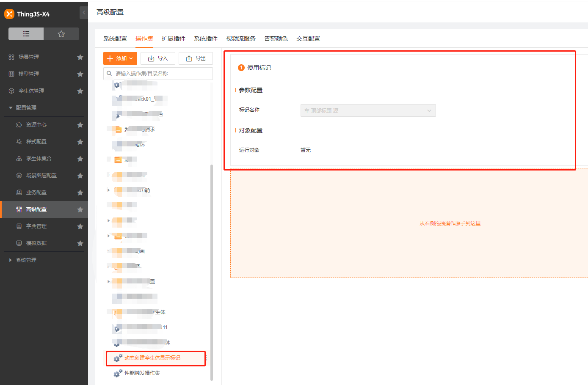Toggle favorite star for 模型管理

pos(80,74)
